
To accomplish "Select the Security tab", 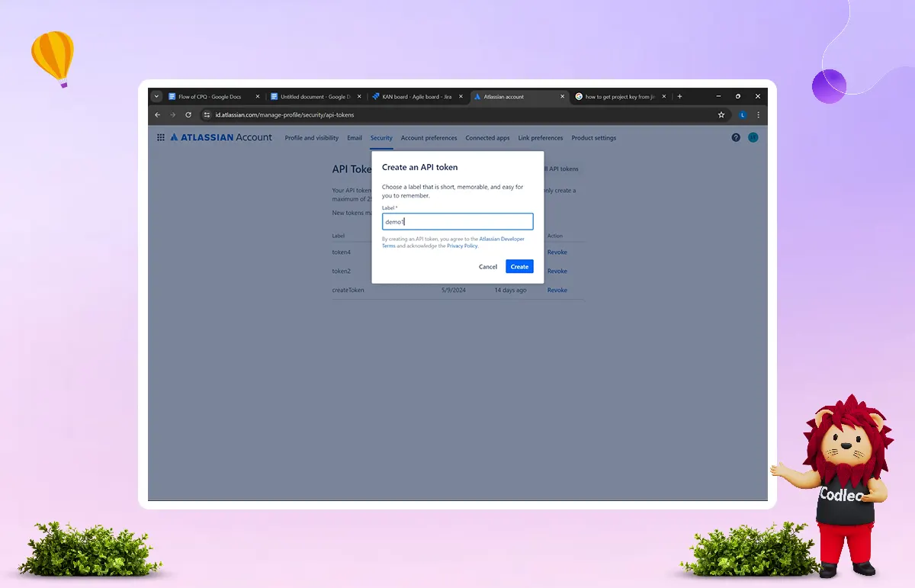I will click(381, 138).
